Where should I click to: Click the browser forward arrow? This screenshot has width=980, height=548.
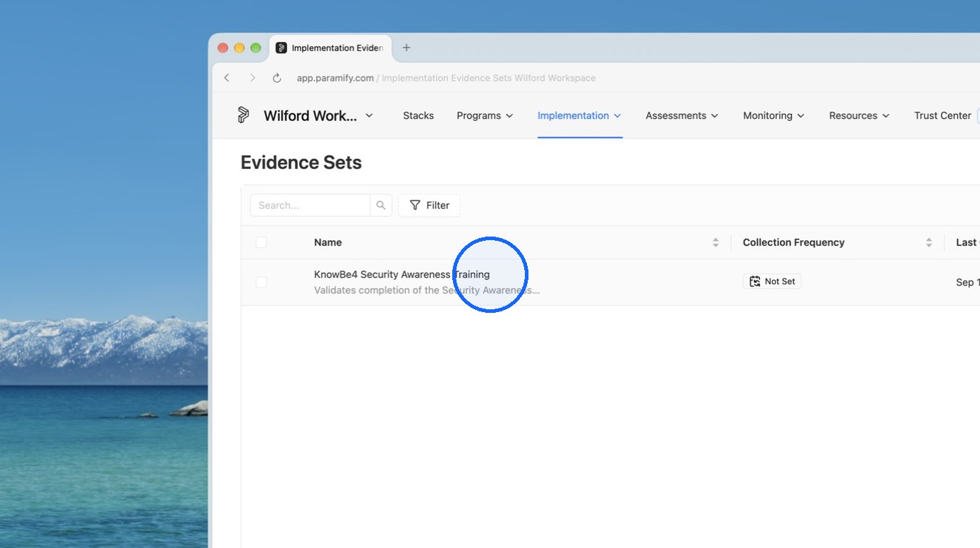252,78
